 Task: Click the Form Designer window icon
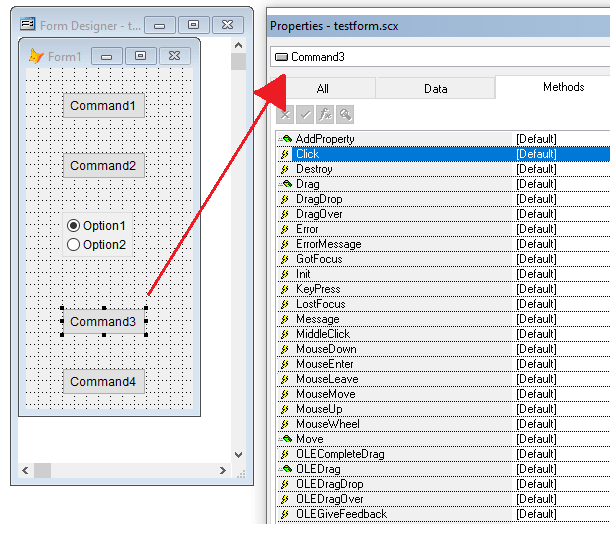pos(28,25)
